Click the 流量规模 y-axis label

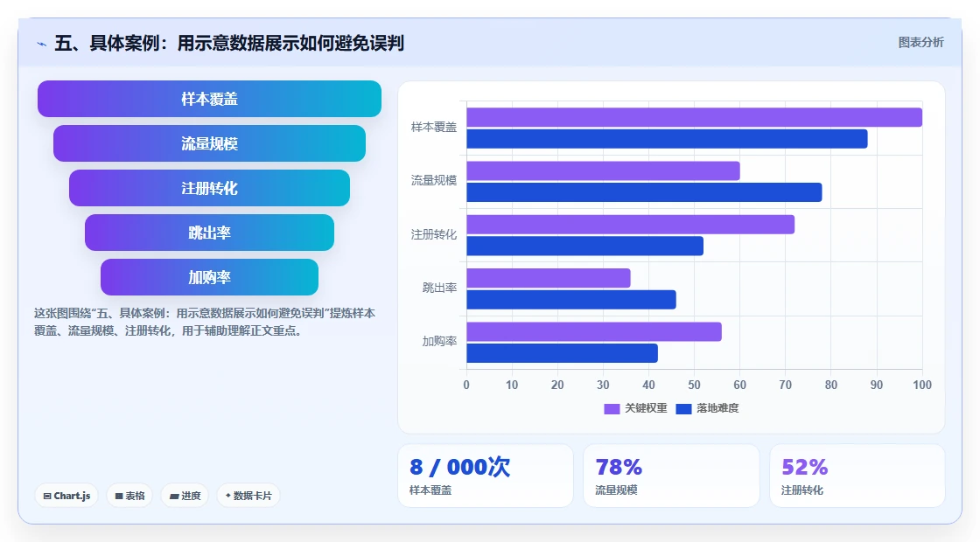tap(434, 180)
